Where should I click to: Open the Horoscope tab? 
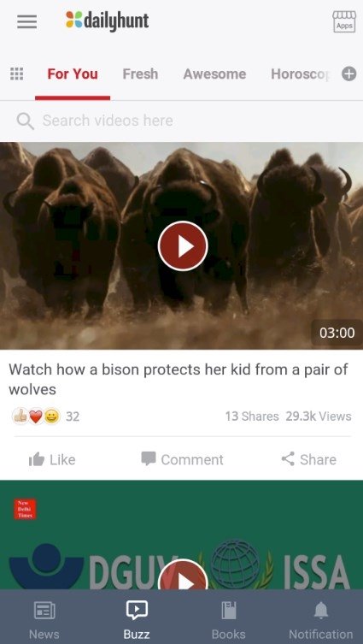click(x=302, y=74)
